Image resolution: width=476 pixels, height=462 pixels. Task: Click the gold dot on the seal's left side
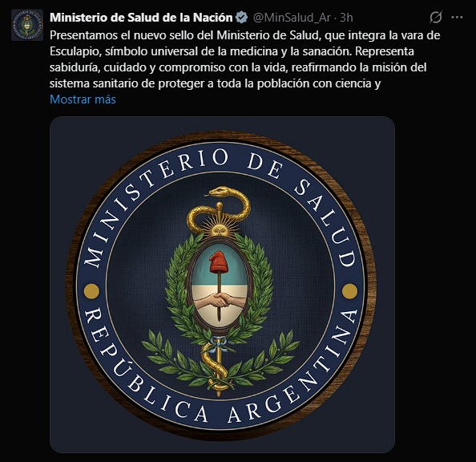91,291
